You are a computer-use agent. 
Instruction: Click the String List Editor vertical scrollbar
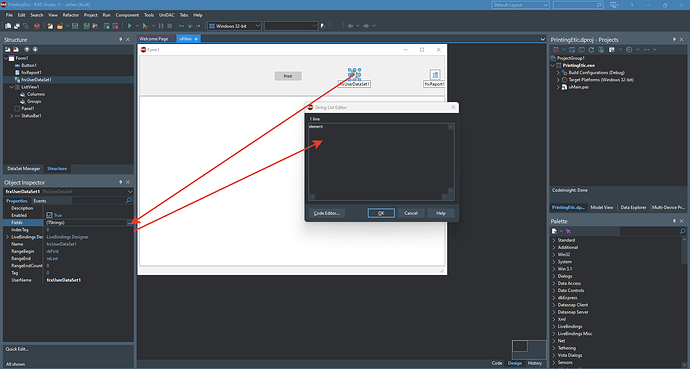coord(451,159)
